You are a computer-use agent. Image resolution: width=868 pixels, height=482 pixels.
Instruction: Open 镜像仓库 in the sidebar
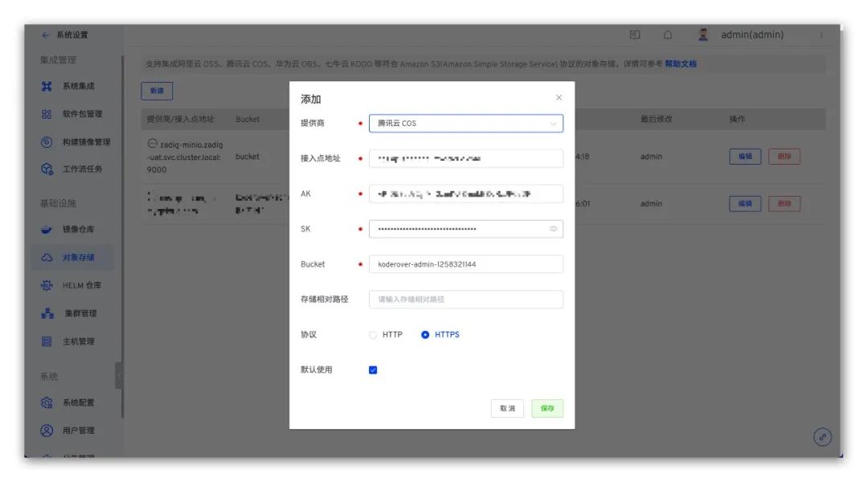coord(78,230)
